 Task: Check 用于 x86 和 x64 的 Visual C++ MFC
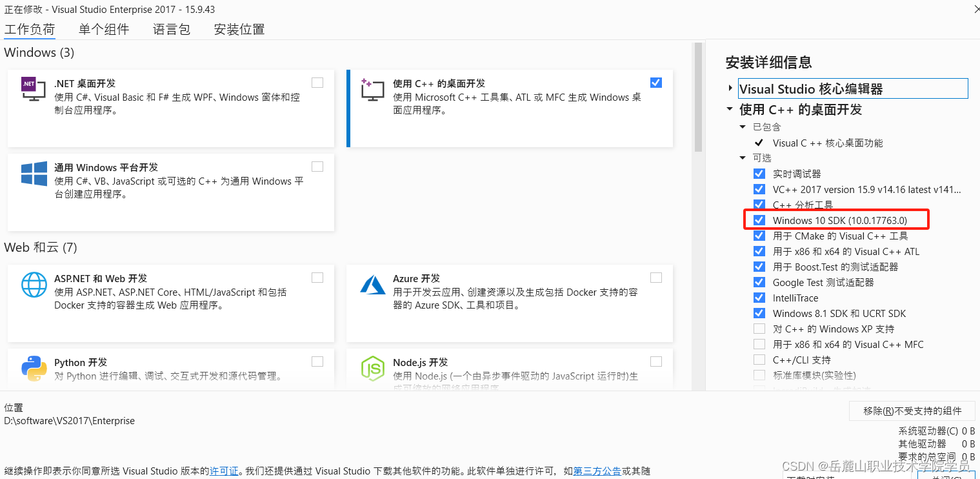(759, 344)
